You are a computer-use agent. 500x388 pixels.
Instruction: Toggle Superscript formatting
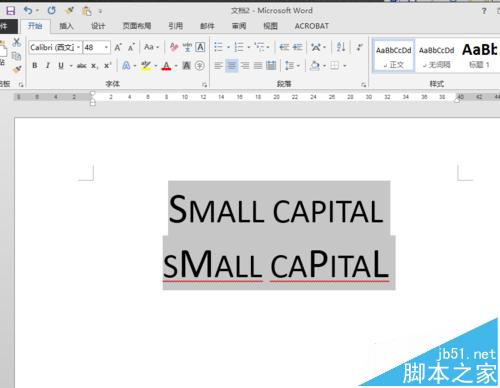(x=107, y=66)
